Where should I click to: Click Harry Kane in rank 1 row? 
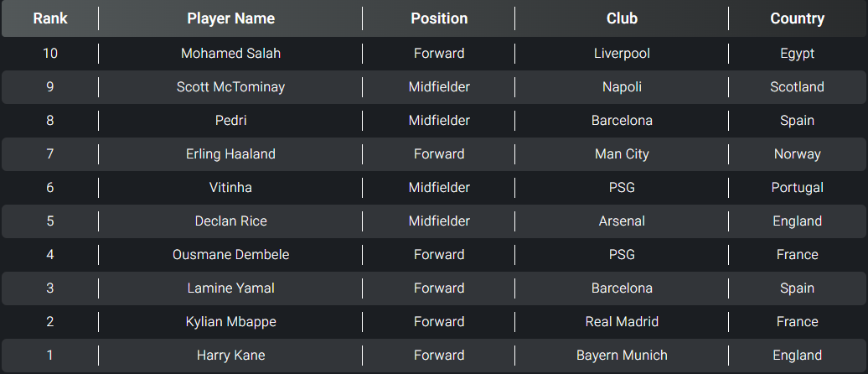click(x=230, y=356)
